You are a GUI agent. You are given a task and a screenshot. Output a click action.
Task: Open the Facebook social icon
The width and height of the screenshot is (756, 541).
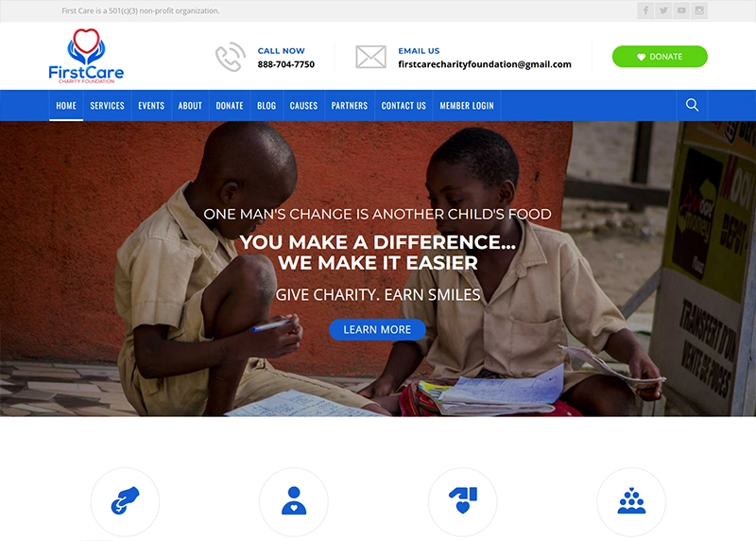[x=645, y=10]
